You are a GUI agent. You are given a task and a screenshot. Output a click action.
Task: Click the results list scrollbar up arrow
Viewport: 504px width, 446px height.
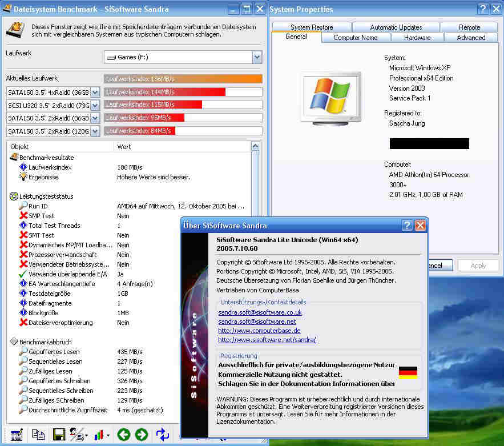click(x=255, y=147)
